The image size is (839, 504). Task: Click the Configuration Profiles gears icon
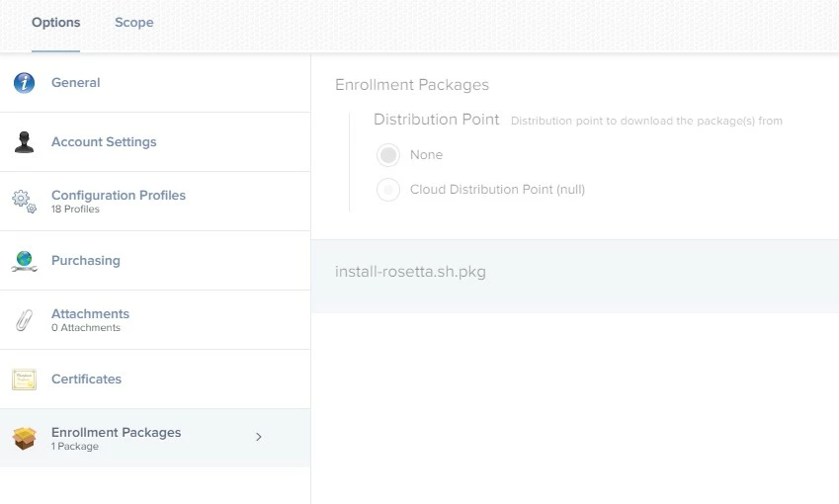click(x=24, y=202)
